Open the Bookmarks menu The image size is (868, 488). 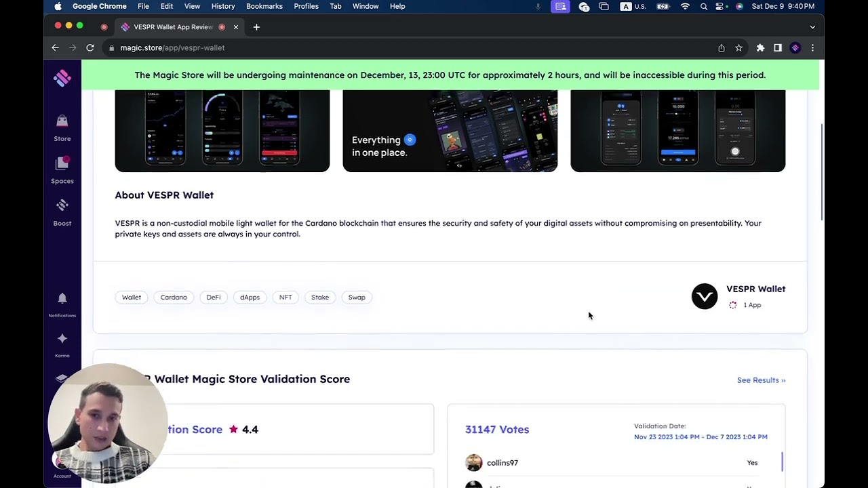264,6
